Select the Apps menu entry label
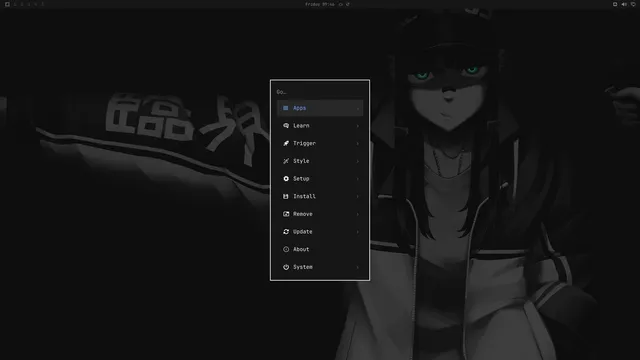Image resolution: width=640 pixels, height=360 pixels. [299, 108]
